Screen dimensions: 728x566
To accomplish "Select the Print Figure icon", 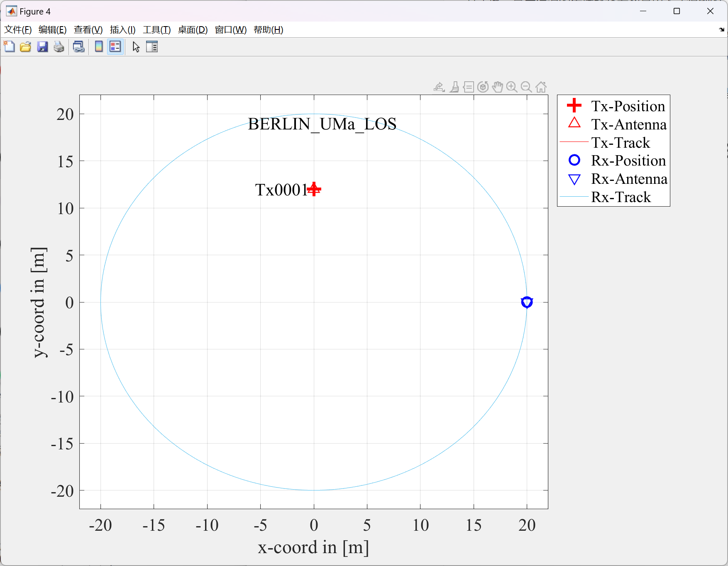I will [59, 46].
